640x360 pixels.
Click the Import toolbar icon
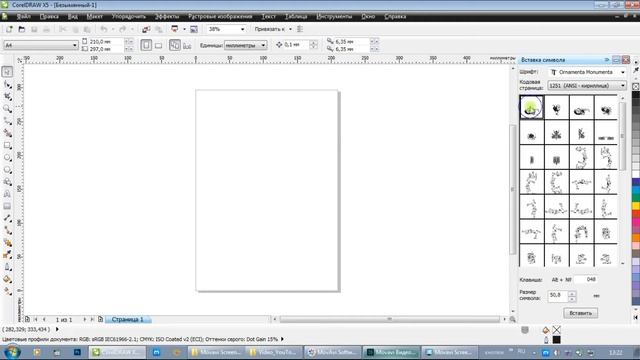click(x=146, y=29)
